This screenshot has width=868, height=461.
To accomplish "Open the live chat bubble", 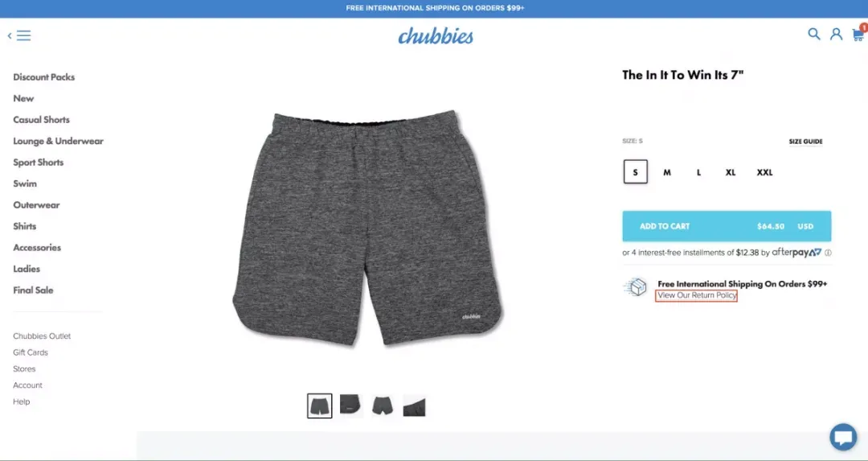I will (x=843, y=437).
